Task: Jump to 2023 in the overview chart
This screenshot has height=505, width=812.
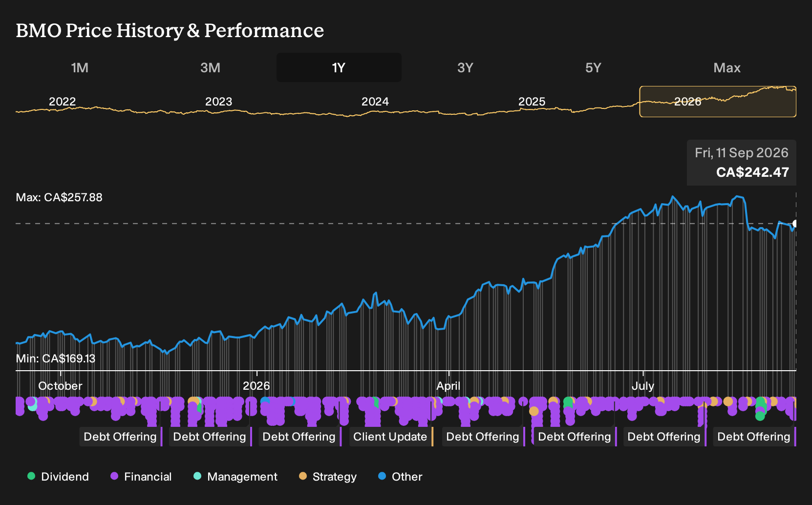Action: tap(218, 102)
